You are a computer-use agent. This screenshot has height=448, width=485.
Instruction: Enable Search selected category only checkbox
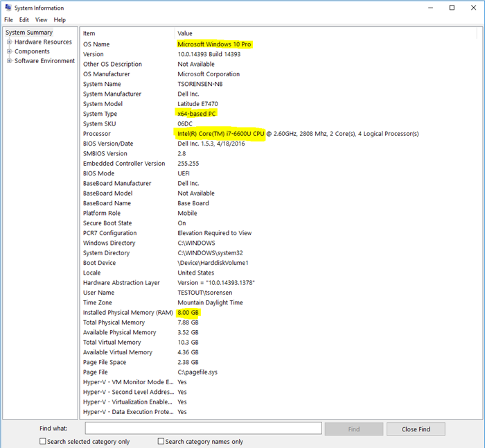(x=43, y=441)
